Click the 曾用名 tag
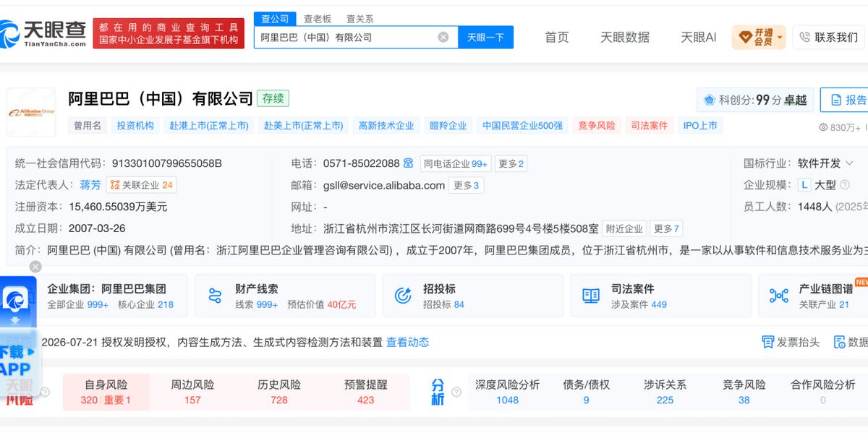The height and width of the screenshot is (433, 868). point(87,126)
